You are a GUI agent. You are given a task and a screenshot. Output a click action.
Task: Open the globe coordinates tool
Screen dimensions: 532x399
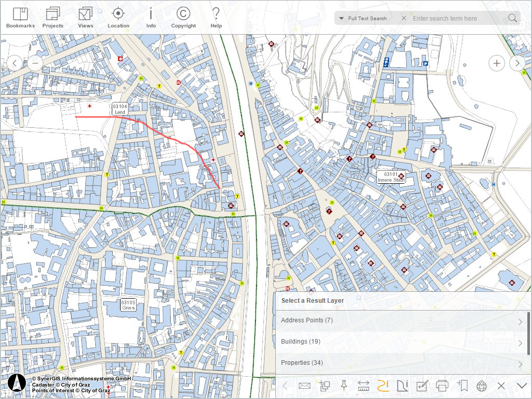pos(482,386)
